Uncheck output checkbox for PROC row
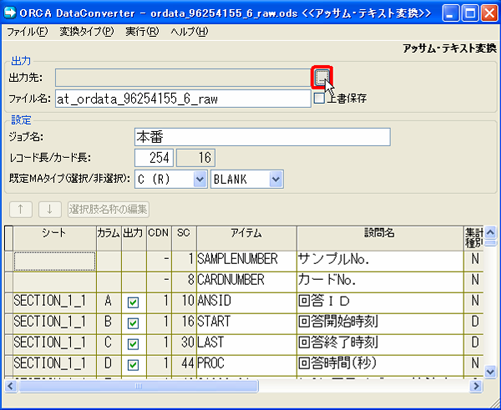This screenshot has height=410, width=501. pyautogui.click(x=133, y=365)
